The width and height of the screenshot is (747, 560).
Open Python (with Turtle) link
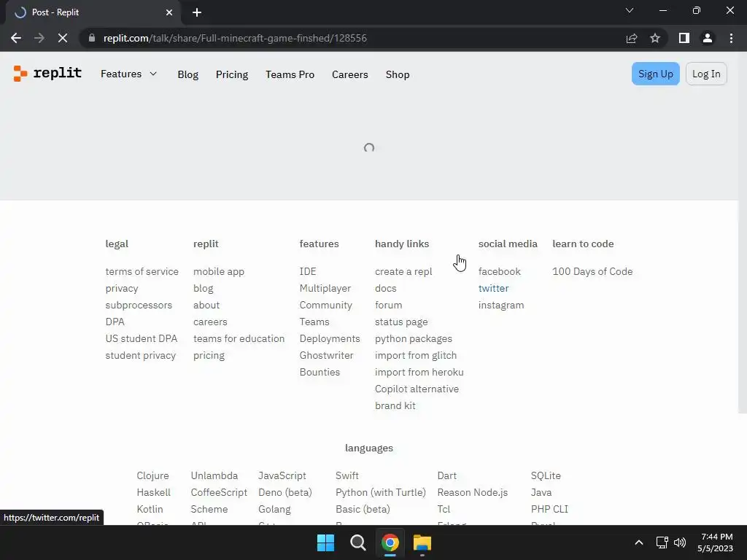(381, 492)
